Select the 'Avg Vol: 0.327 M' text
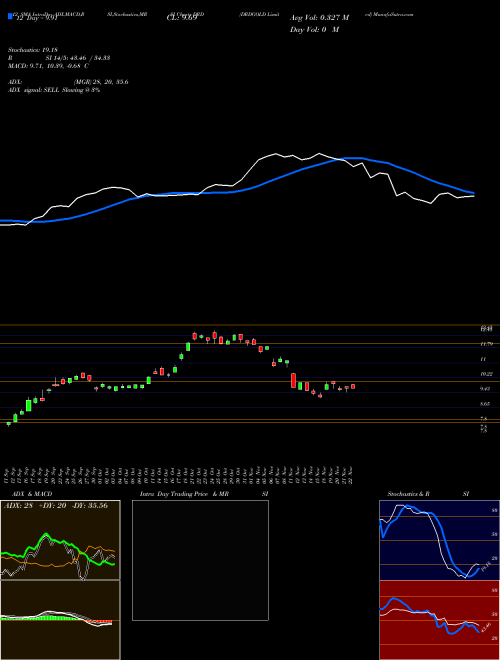The height and width of the screenshot is (660, 500). point(319,18)
